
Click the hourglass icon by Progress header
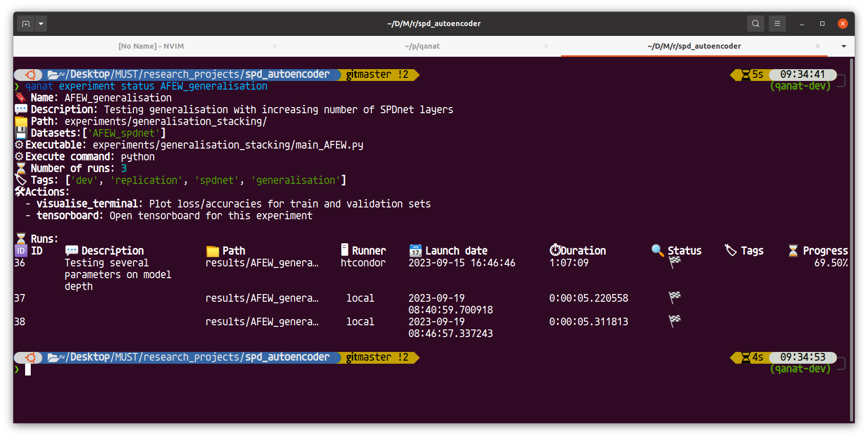(793, 251)
